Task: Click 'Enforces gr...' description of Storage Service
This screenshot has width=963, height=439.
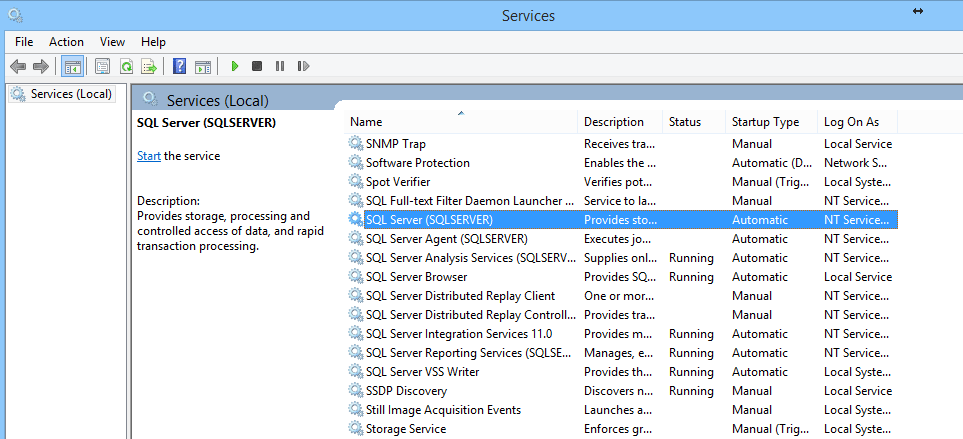Action: coord(620,429)
